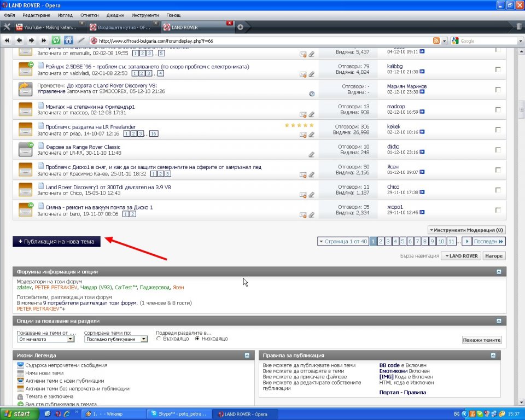The height and width of the screenshot is (420, 525).
Task: Click the Home icon in navigation toolbar
Action: coord(68,40)
